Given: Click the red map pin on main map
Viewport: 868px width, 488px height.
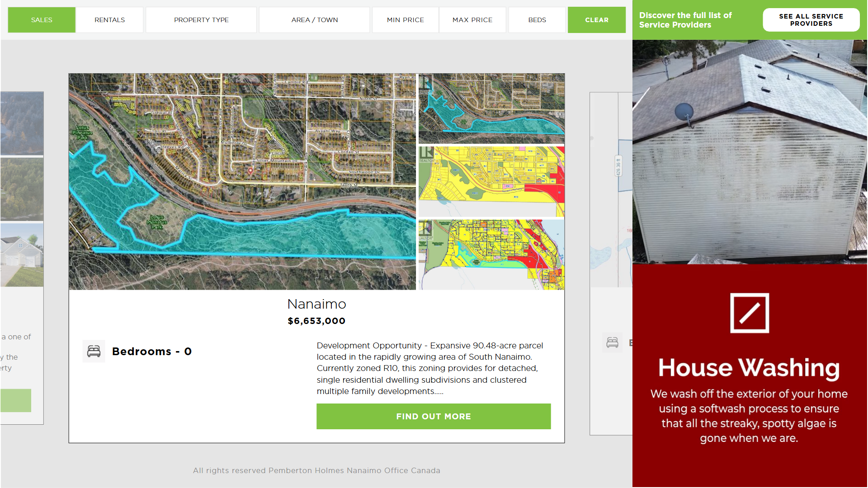Looking at the screenshot, I should 250,171.
